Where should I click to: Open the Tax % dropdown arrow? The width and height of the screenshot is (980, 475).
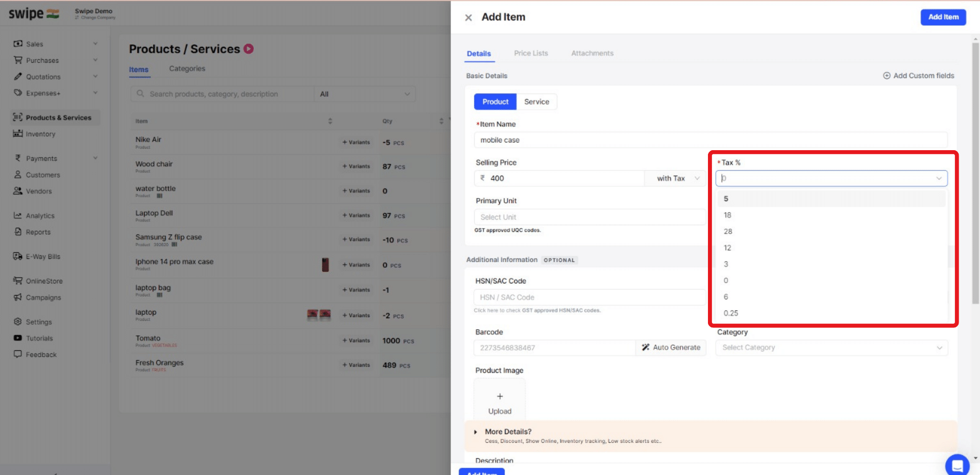click(x=939, y=178)
